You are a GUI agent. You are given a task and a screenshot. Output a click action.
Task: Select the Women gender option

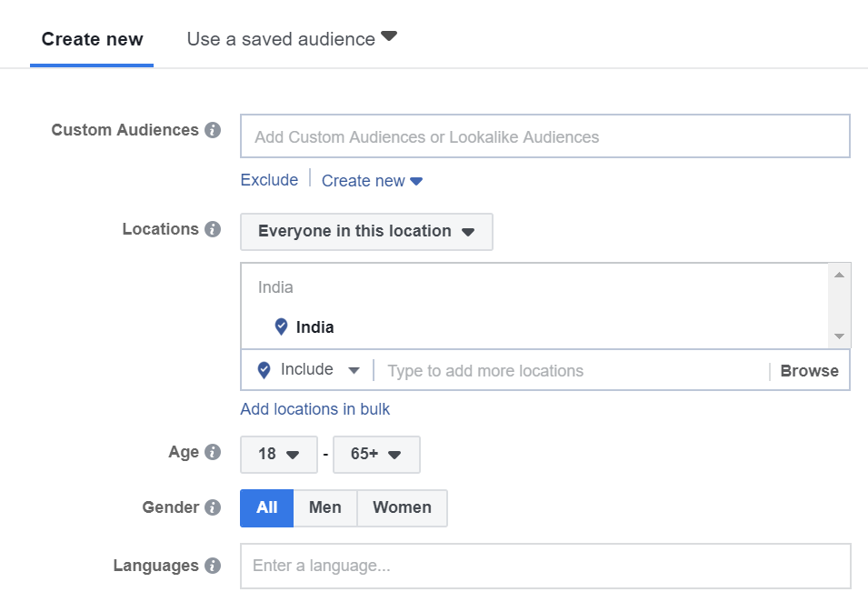click(x=403, y=507)
